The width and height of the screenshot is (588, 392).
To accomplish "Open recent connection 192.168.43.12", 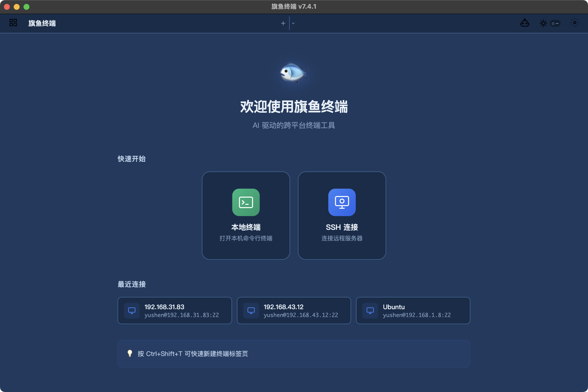I will tap(294, 310).
